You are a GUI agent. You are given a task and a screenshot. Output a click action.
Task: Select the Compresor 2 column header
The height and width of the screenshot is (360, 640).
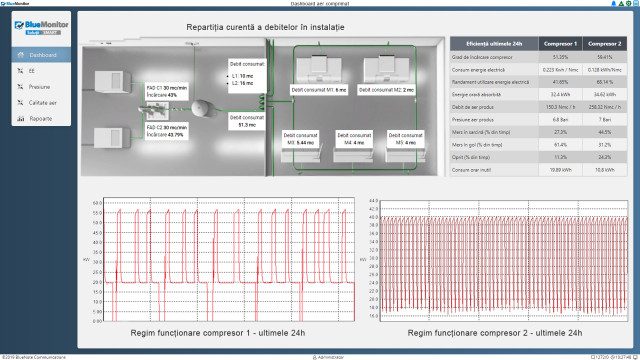pos(604,44)
